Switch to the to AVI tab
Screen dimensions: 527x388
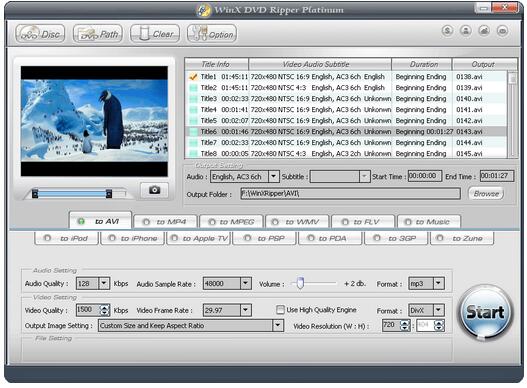pyautogui.click(x=100, y=221)
